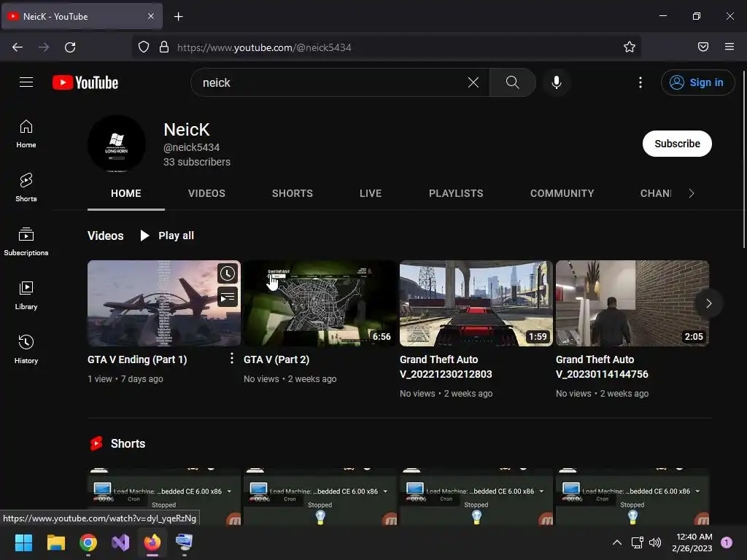Open the LIVE tab
This screenshot has height=560, width=747.
[x=371, y=193]
